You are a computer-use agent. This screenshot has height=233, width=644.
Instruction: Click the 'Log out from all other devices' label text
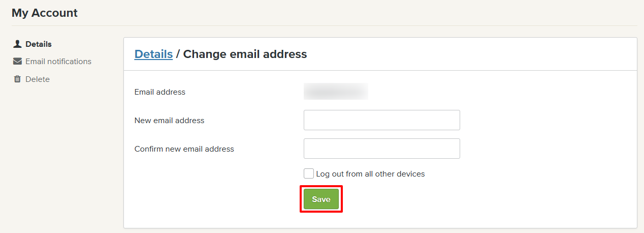370,174
